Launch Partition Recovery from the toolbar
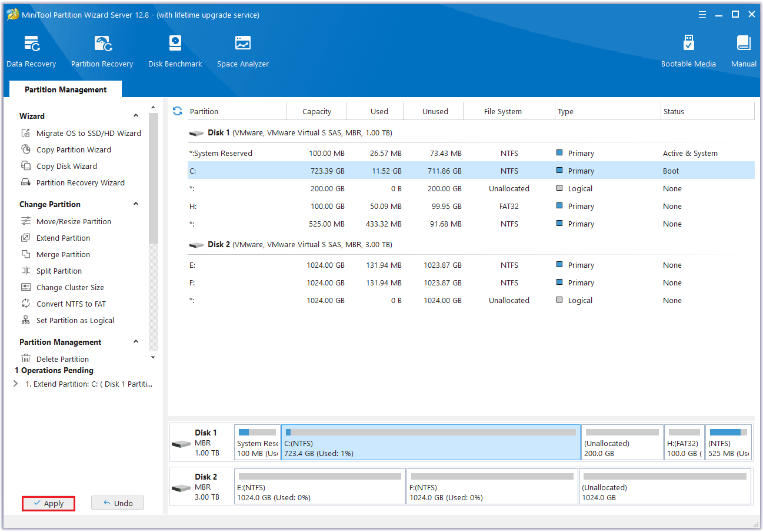The height and width of the screenshot is (532, 763). coord(102,52)
